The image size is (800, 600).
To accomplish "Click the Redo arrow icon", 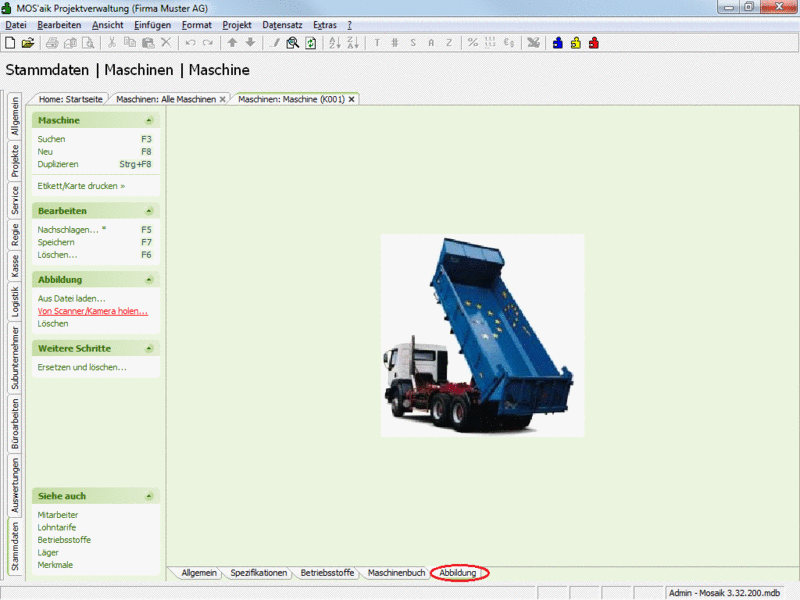I will coord(208,43).
